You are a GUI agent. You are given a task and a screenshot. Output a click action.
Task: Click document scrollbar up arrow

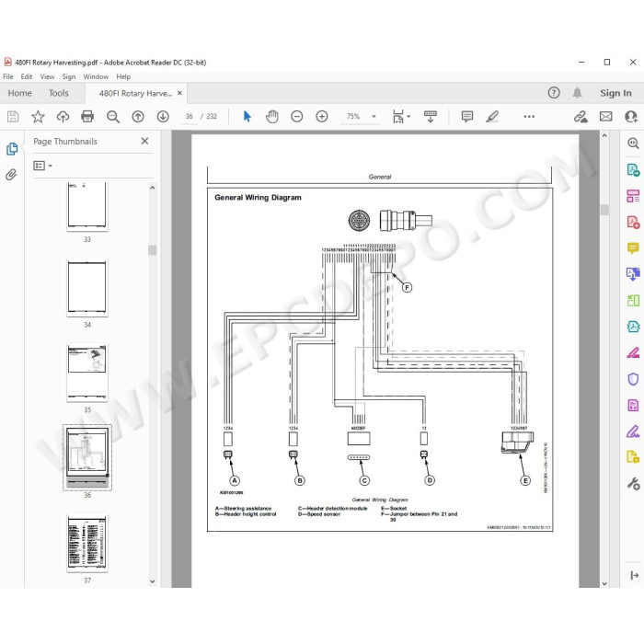pos(604,135)
